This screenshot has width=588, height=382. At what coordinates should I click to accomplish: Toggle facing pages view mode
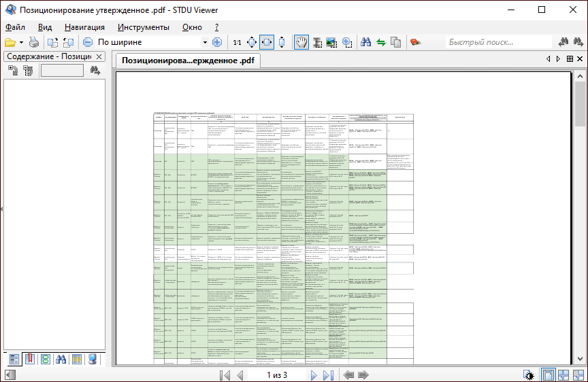click(x=563, y=375)
